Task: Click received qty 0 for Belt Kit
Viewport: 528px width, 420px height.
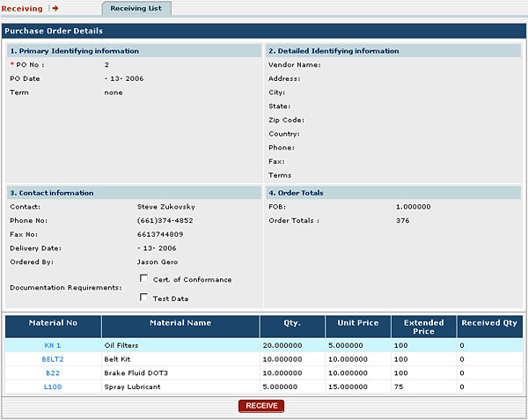Action: tap(462, 359)
